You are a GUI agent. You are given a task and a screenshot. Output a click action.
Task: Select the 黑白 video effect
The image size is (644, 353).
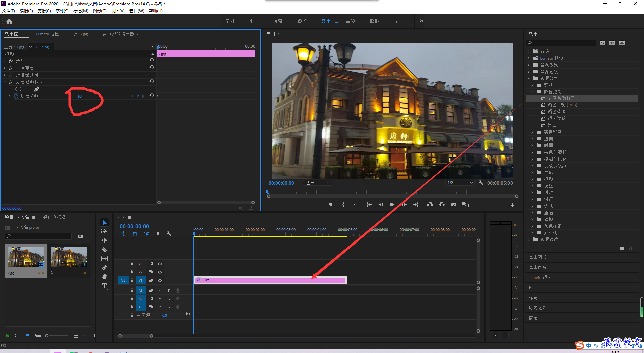coord(552,125)
